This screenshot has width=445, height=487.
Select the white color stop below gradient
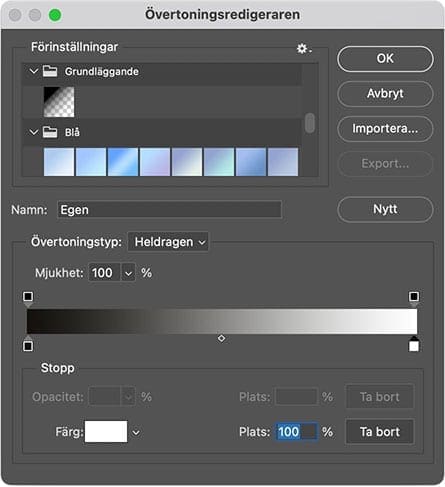(x=414, y=345)
